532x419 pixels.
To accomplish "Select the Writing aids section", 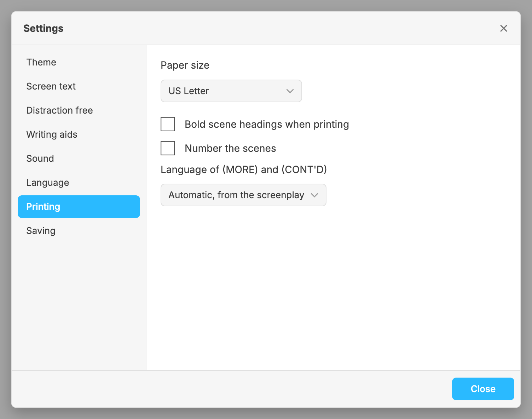I will 79,134.
